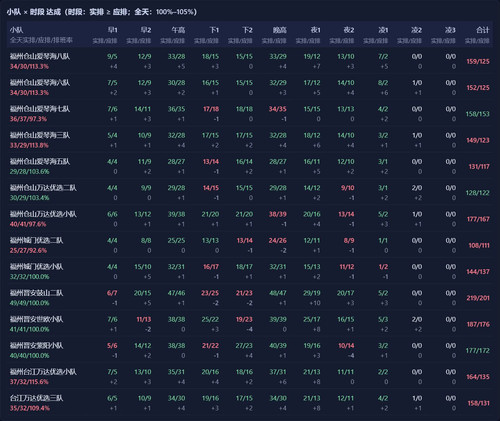Click total 152/125 for 爱琴海六队
This screenshot has width=500, height=421.
point(478,88)
